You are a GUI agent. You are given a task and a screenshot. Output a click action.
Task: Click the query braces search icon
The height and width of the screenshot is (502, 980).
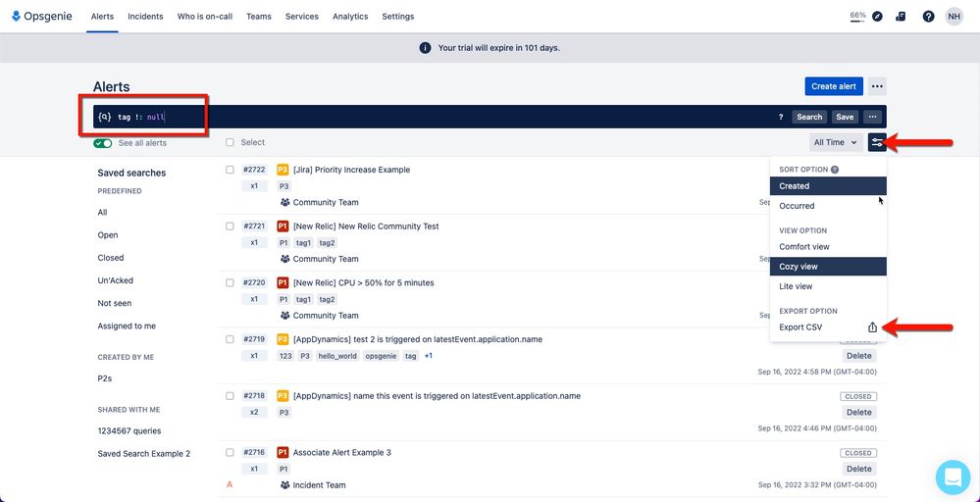[104, 117]
